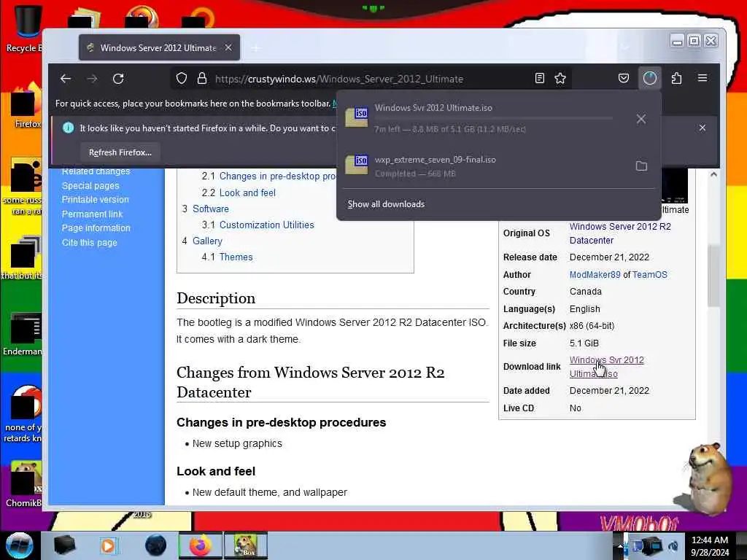Show wxp_extreme_seven_09-final.iso in folder
The height and width of the screenshot is (560, 747).
(641, 166)
